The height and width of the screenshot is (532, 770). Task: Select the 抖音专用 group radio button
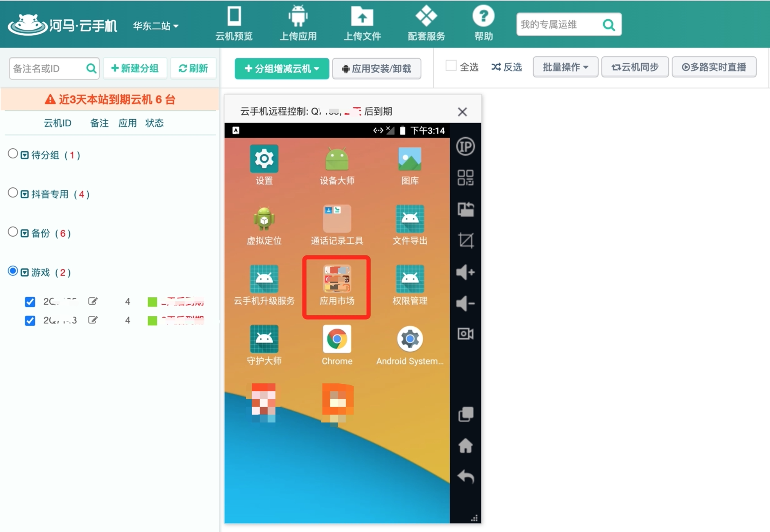(x=13, y=193)
